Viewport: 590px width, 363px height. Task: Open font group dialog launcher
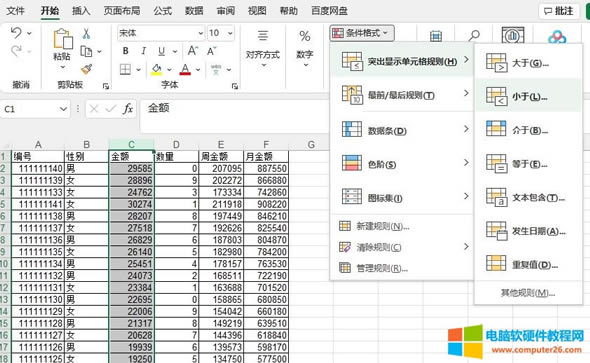coord(235,86)
